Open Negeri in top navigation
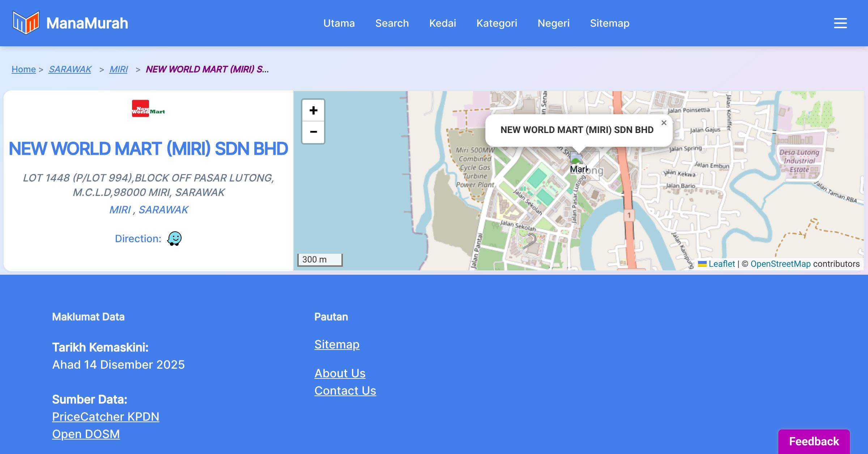Image resolution: width=868 pixels, height=454 pixels. point(553,23)
